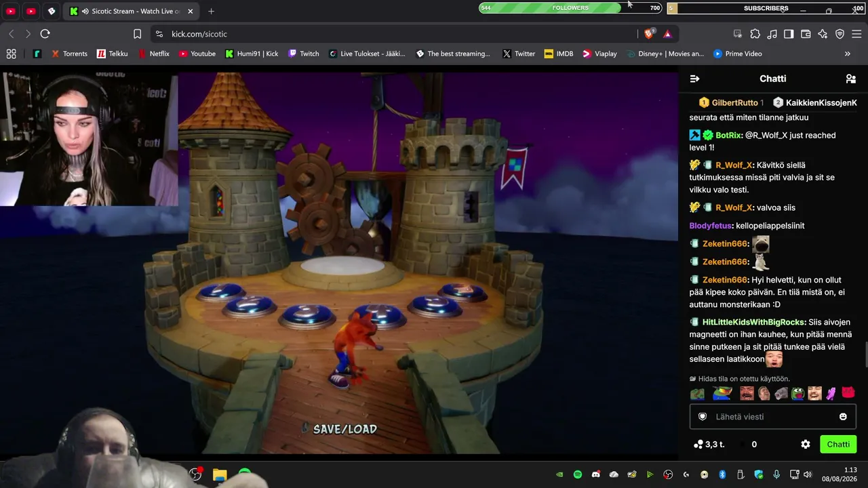868x488 pixels.
Task: Switch to the first pinned YouTube tab
Action: [x=11, y=12]
